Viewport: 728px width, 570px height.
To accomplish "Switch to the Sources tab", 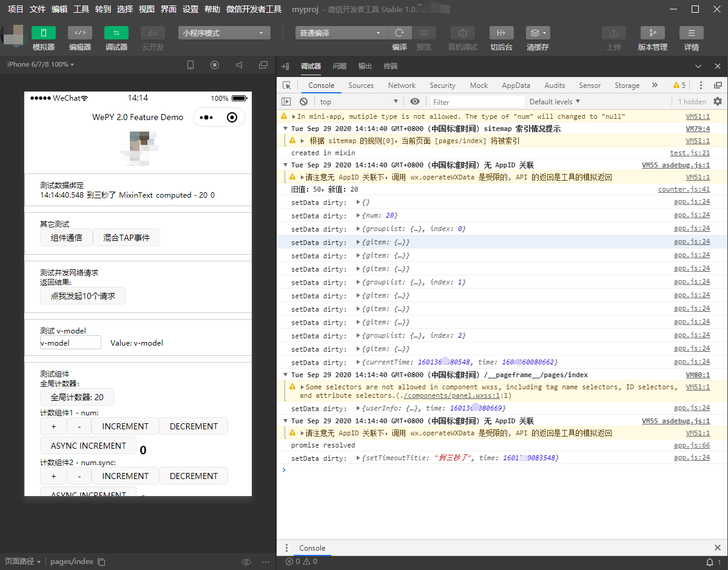I will pyautogui.click(x=361, y=85).
